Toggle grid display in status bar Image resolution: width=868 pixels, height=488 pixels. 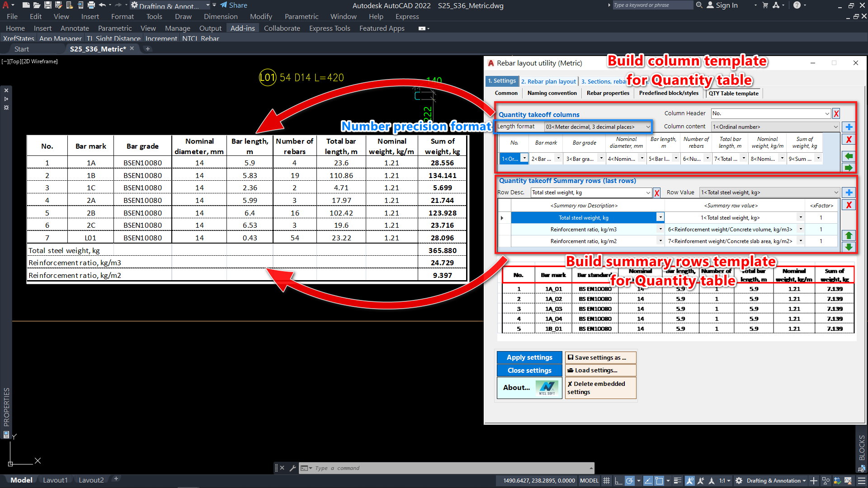click(x=606, y=481)
